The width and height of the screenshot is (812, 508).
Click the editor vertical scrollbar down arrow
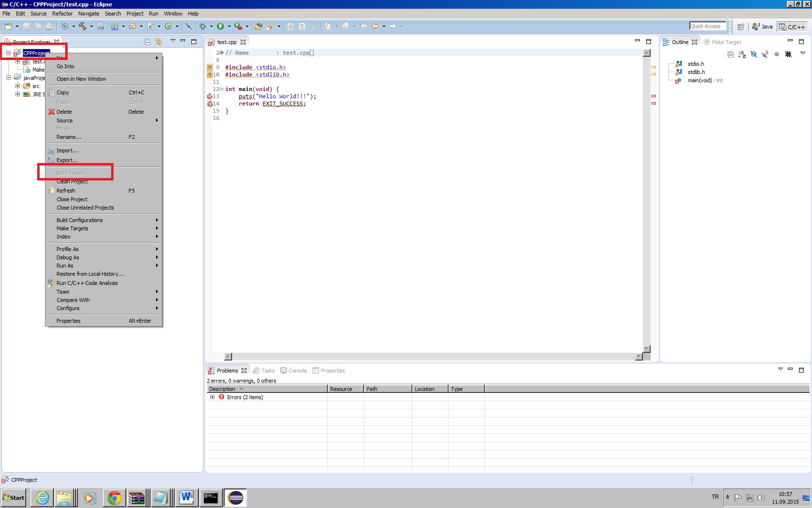[x=647, y=349]
